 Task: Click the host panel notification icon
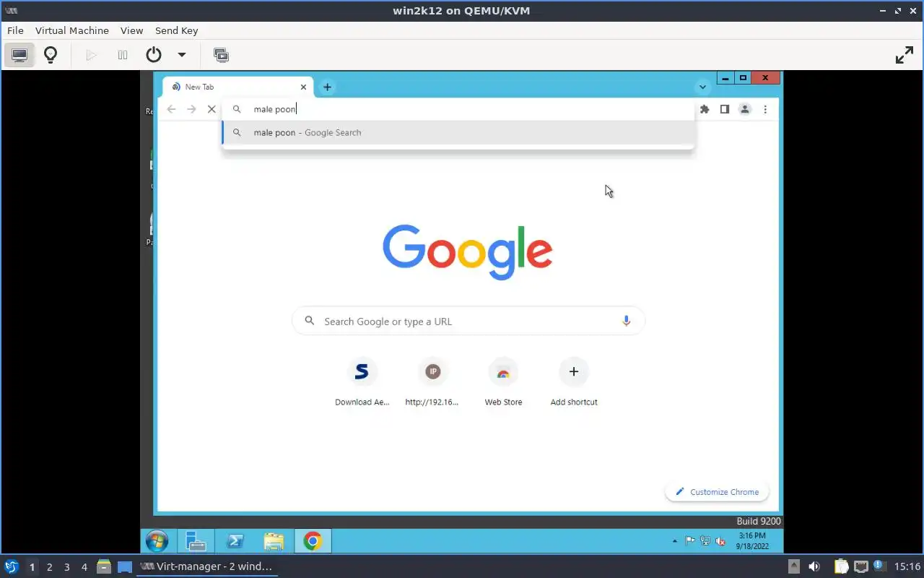click(879, 566)
